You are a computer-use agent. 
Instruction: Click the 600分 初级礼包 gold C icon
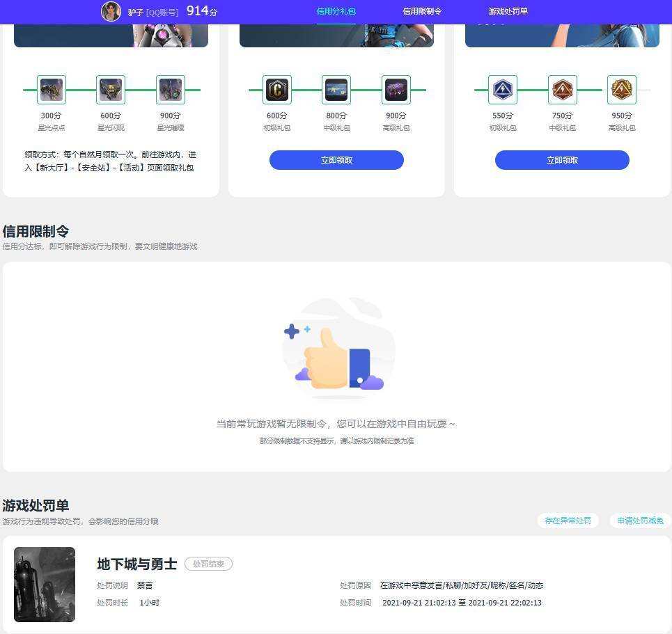[277, 90]
